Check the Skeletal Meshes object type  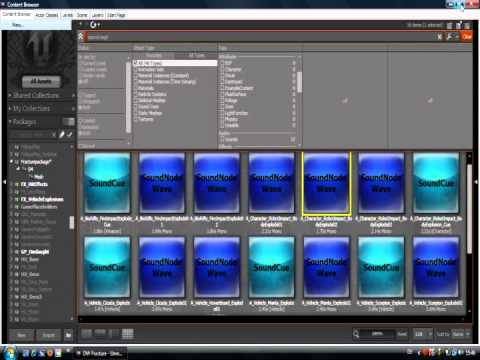tap(136, 100)
